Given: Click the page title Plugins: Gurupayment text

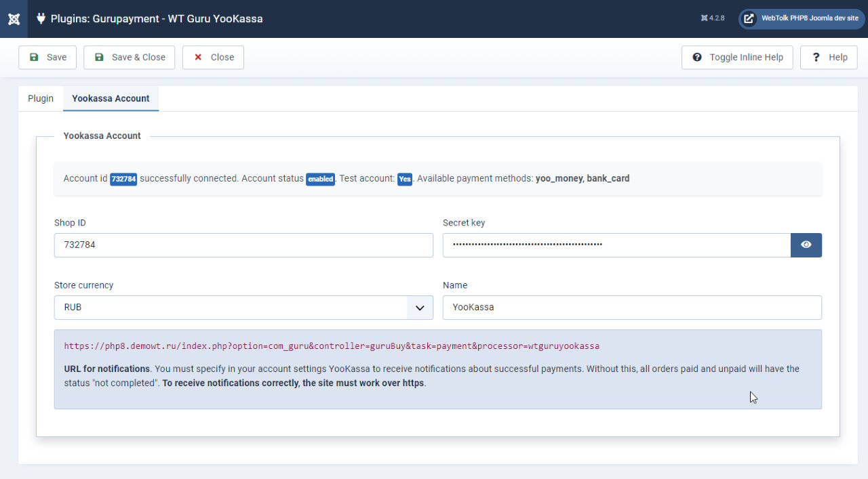Looking at the screenshot, I should pos(157,19).
